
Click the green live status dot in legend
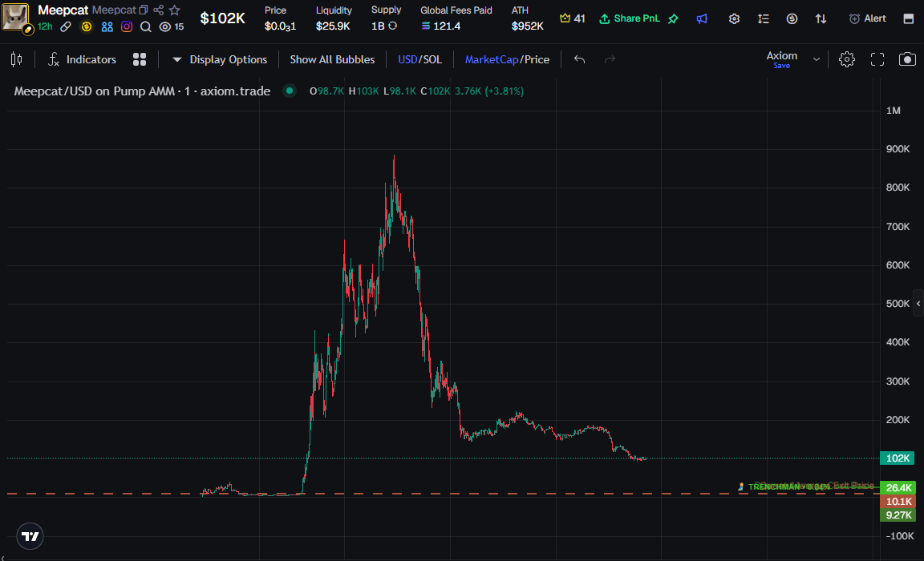(290, 91)
